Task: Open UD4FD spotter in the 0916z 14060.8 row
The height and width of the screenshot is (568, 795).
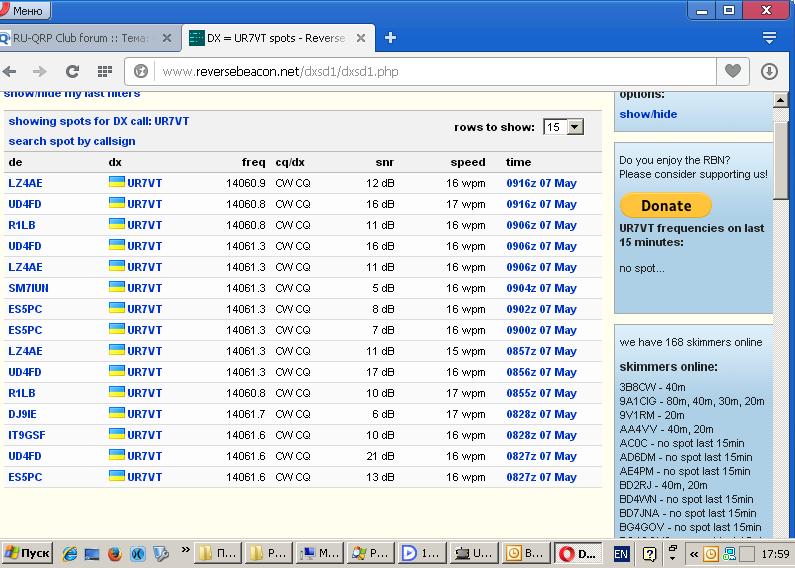Action: pyautogui.click(x=25, y=204)
